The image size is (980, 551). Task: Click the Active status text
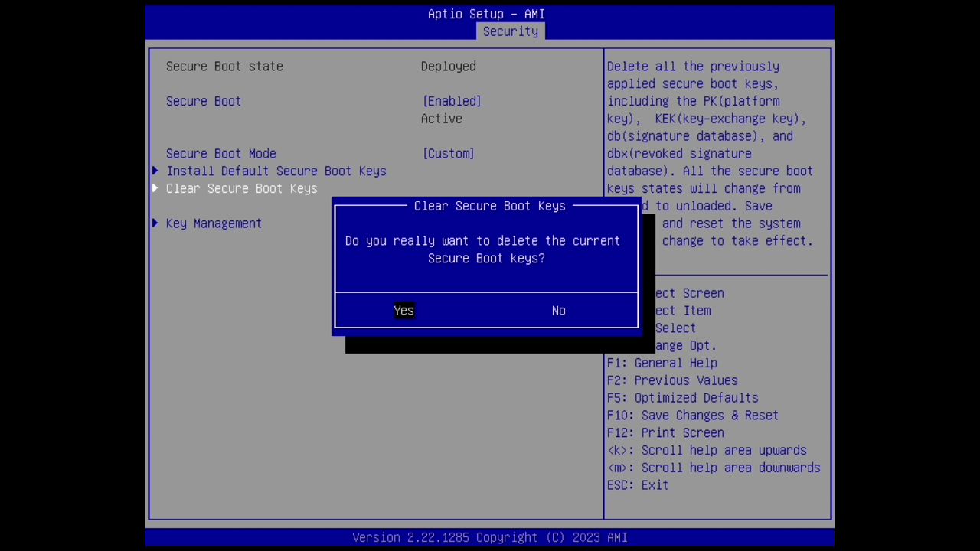click(441, 119)
